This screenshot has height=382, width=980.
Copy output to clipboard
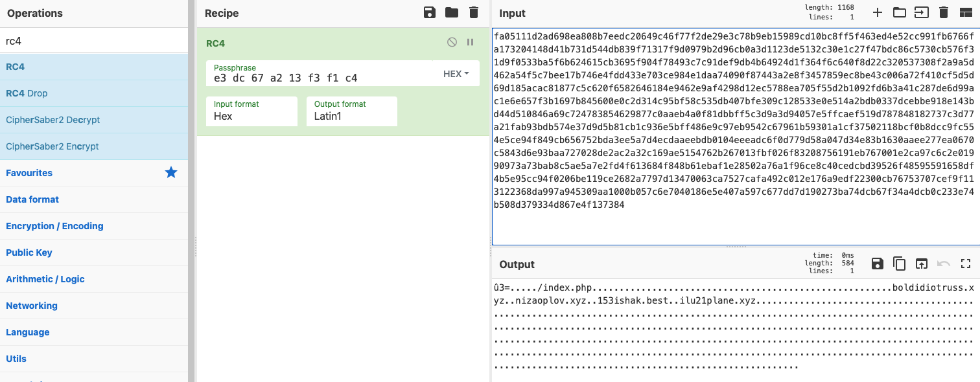[x=899, y=264]
